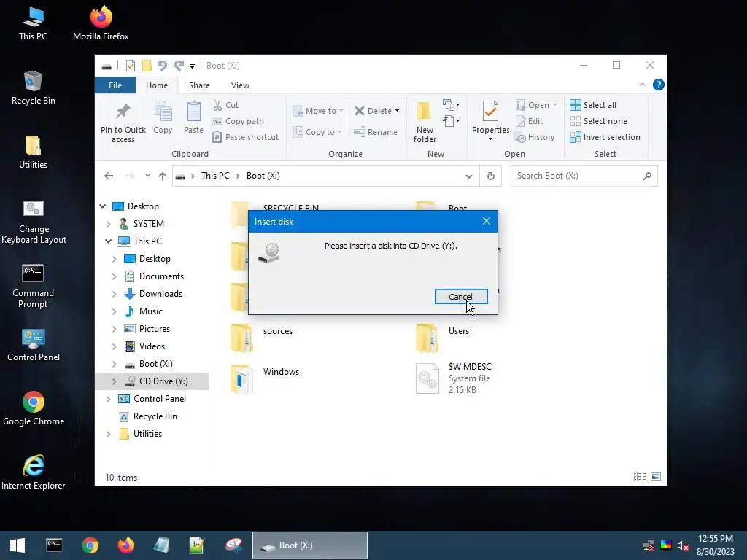
Task: Collapse the Desktop tree node
Action: [x=102, y=206]
